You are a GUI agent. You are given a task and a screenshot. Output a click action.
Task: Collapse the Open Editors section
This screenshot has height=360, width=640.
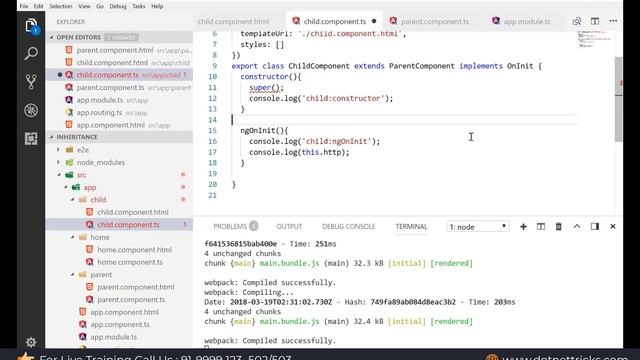51,37
